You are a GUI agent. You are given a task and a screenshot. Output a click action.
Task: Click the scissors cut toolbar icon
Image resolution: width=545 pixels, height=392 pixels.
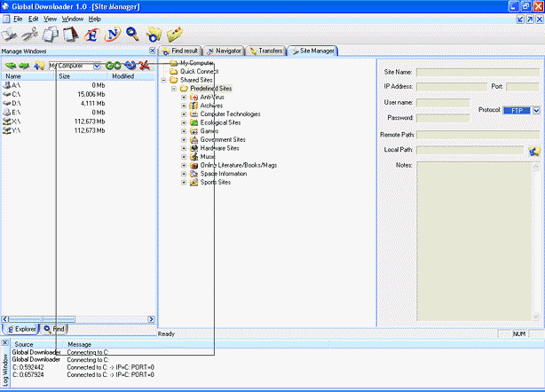point(30,35)
